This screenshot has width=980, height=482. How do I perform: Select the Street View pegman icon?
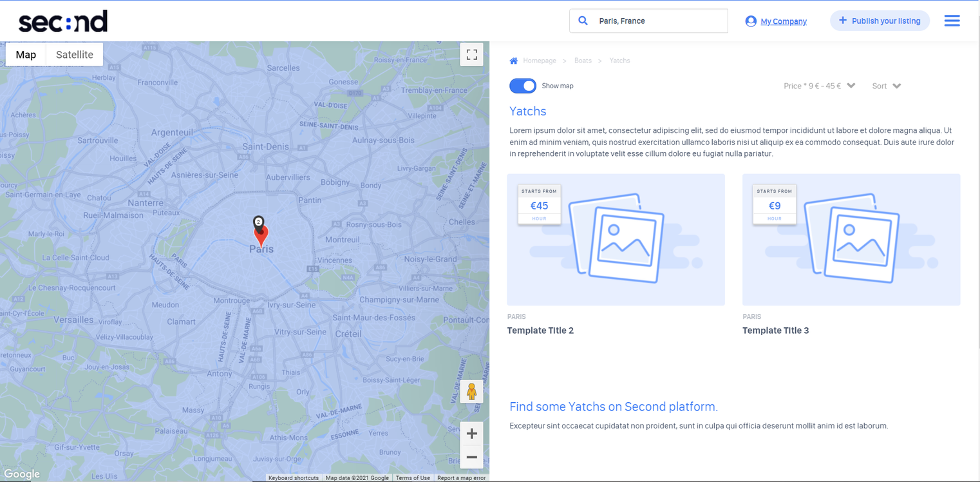point(471,392)
